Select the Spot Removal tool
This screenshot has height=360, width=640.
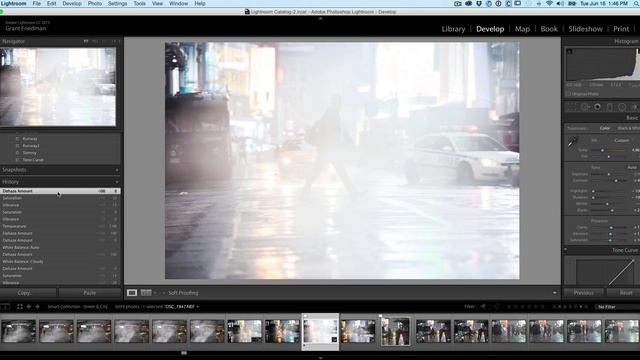(x=585, y=107)
